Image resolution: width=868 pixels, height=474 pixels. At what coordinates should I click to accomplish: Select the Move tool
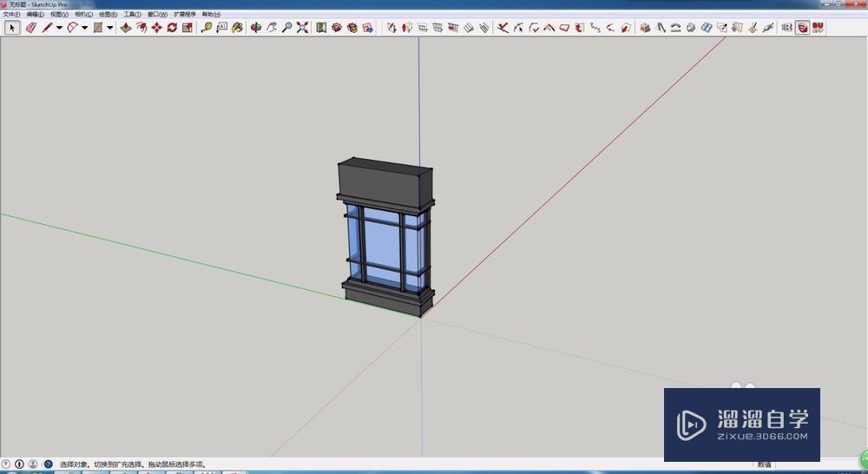coord(156,28)
